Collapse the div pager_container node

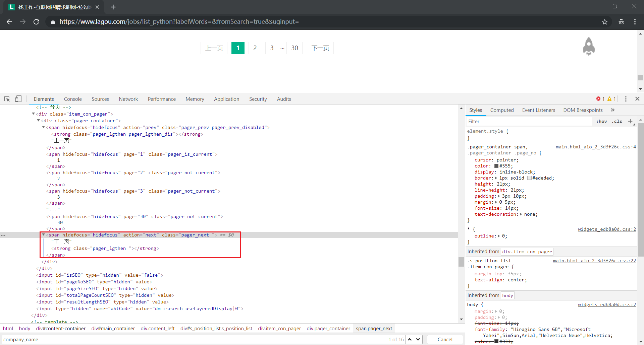38,121
